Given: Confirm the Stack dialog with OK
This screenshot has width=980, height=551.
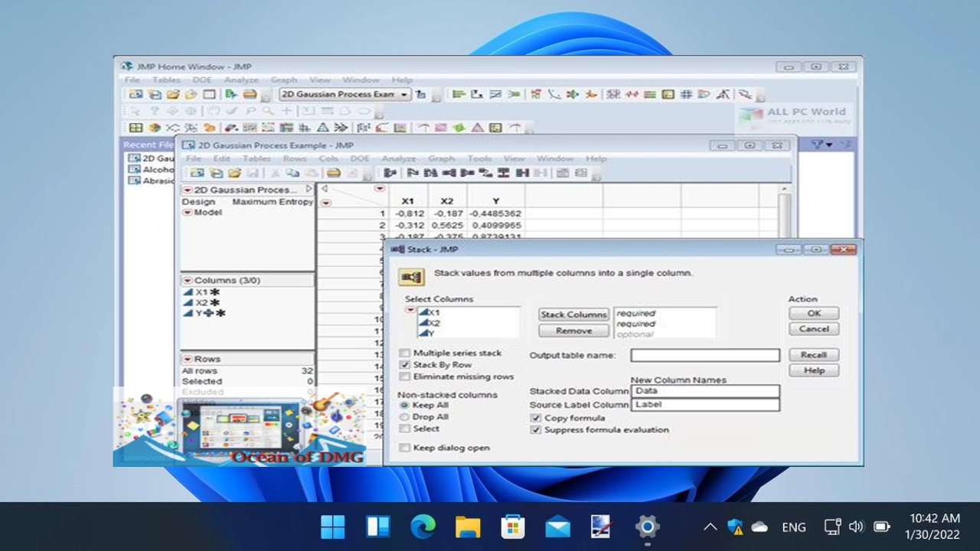Looking at the screenshot, I should coord(814,313).
